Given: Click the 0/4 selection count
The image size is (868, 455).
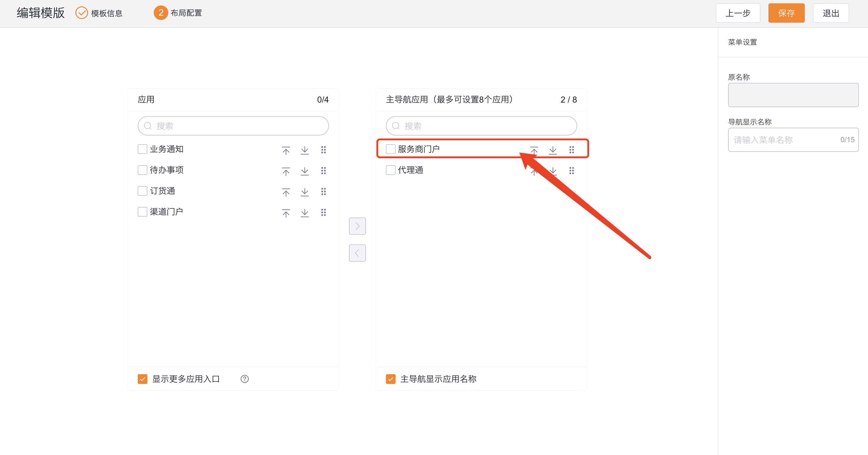Looking at the screenshot, I should coord(323,100).
